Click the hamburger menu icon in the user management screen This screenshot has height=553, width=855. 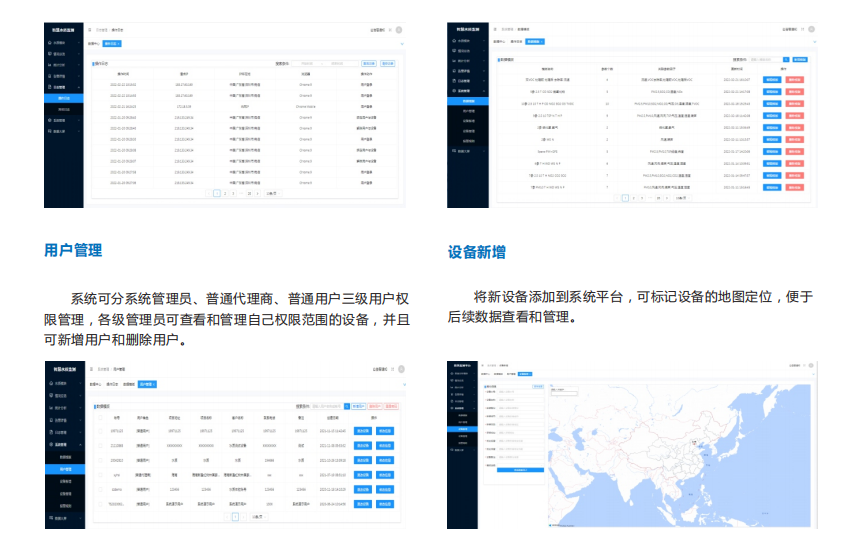point(90,371)
